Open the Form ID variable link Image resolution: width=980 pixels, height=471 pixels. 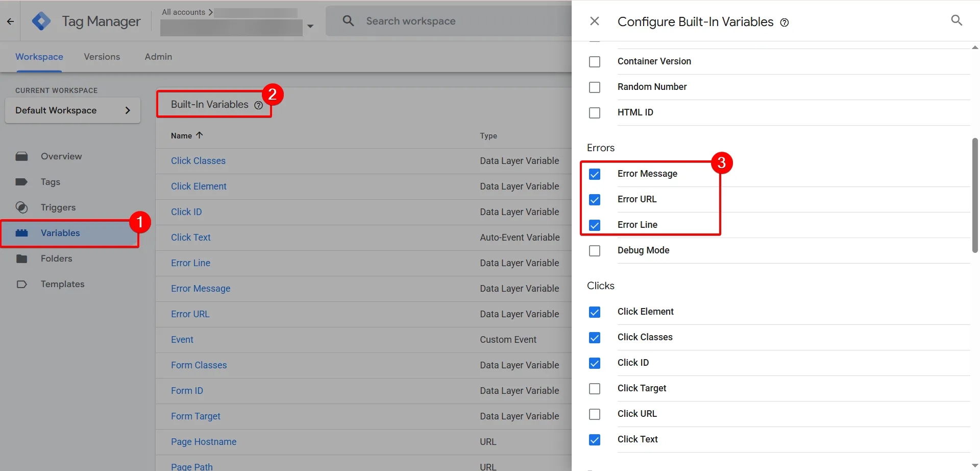coord(187,391)
